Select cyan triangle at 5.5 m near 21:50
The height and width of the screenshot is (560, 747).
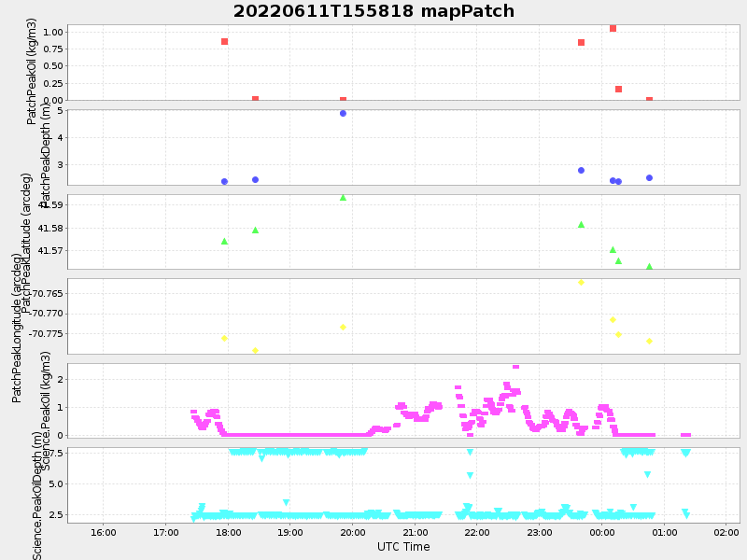(x=471, y=475)
